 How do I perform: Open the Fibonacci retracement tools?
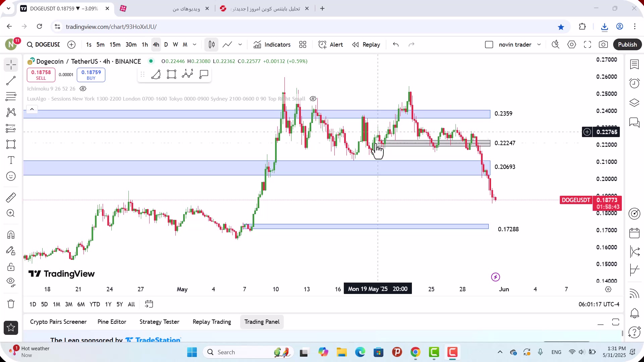(11, 97)
